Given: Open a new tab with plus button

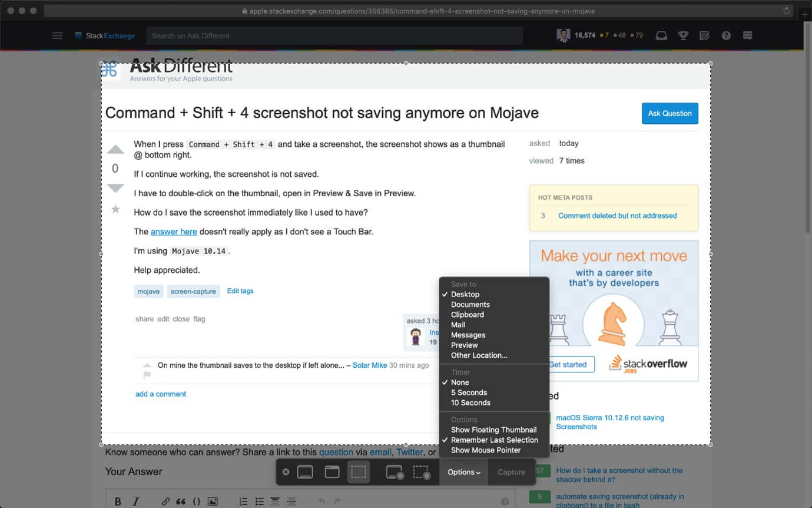Looking at the screenshot, I should tap(804, 14).
